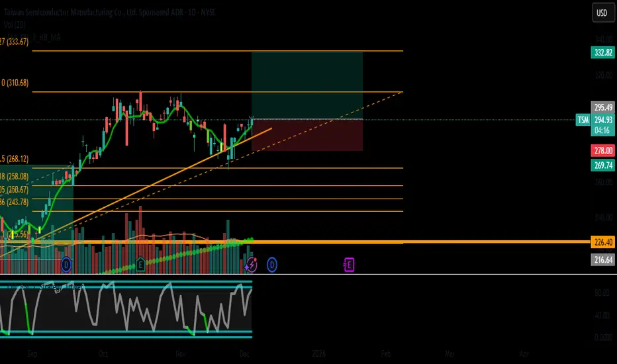
Task: Select the TSM symbol price label
Action: 583,120
